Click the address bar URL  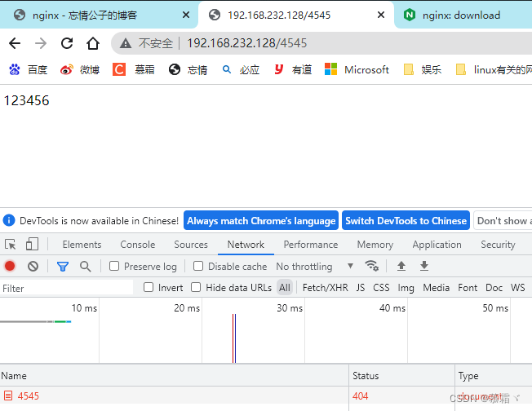(x=247, y=43)
